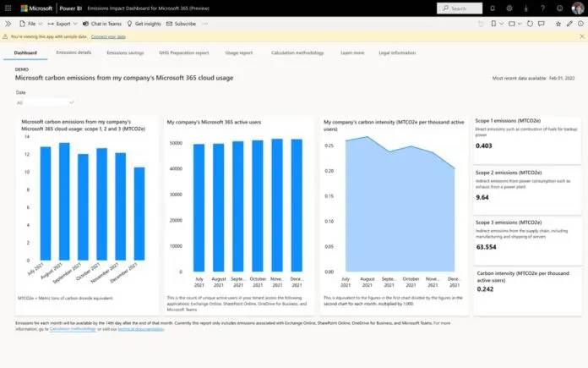Favorite the report with star icon
Screen dimensions: 588x368
point(557,24)
